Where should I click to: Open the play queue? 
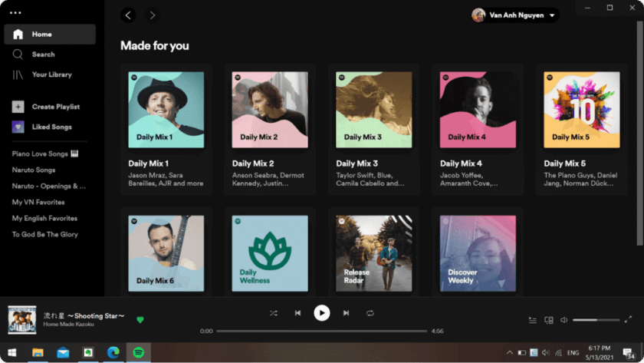533,320
